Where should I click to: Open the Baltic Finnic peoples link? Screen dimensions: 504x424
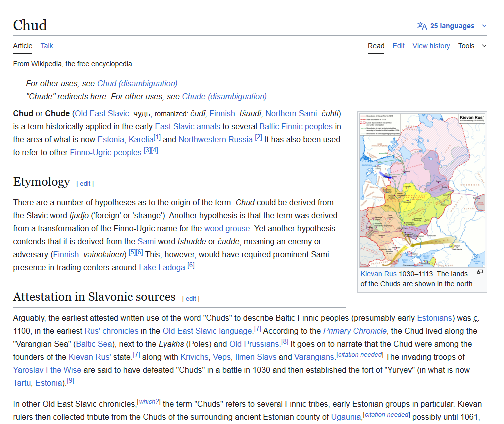tap(296, 127)
